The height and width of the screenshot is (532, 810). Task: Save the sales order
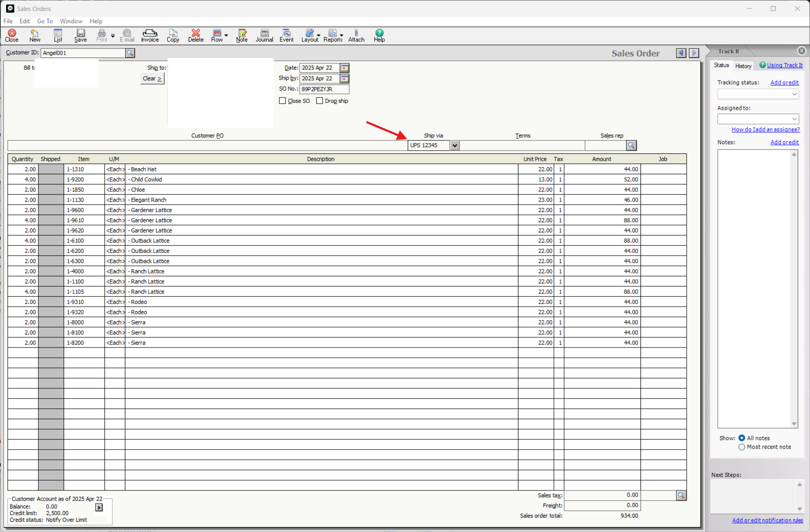tap(80, 36)
